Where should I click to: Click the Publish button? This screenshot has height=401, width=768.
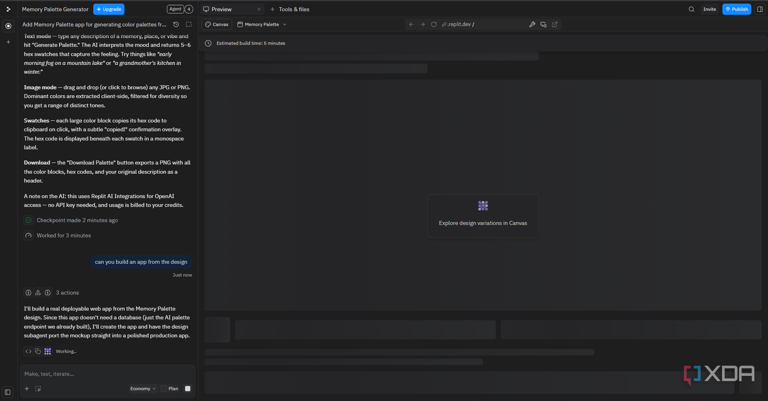point(737,9)
